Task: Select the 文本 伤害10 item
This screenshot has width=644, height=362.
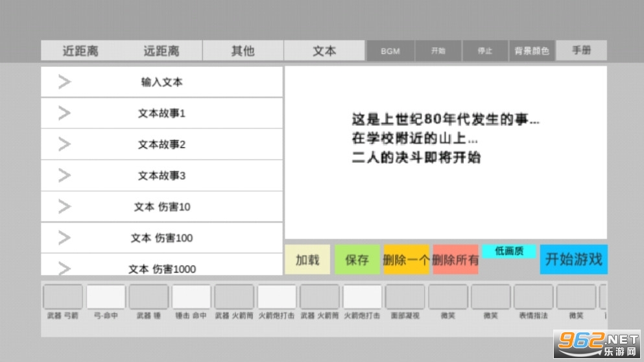Action: tap(162, 207)
